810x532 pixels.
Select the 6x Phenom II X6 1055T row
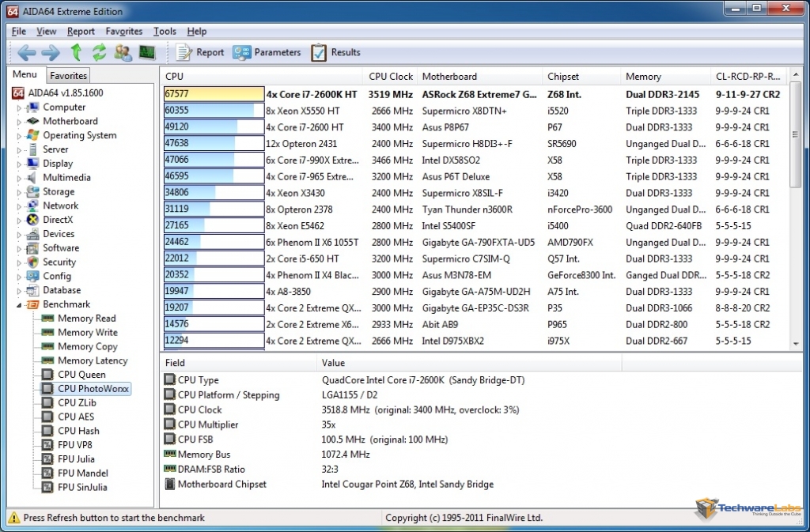coord(475,242)
